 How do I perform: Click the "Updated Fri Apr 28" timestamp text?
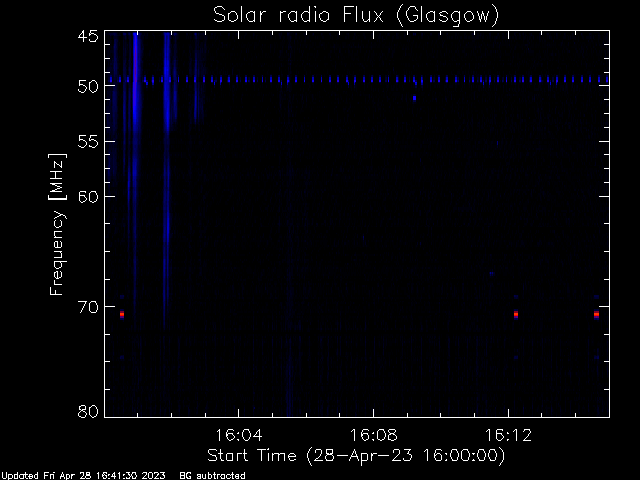(x=83, y=476)
